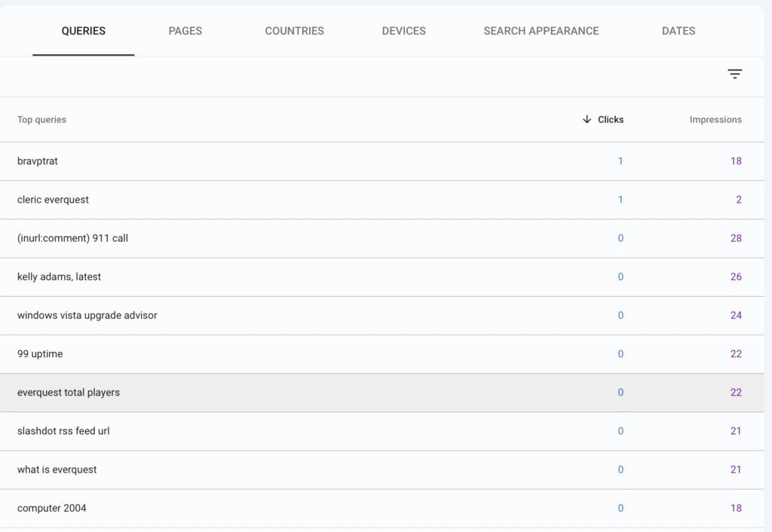
Task: Select the (inurl:comment) 911 call query
Action: [x=72, y=238]
